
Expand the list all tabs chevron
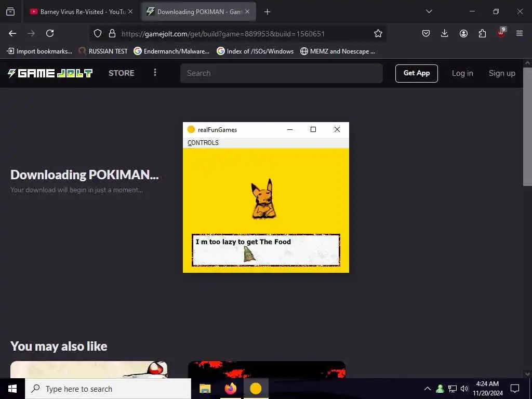[429, 11]
